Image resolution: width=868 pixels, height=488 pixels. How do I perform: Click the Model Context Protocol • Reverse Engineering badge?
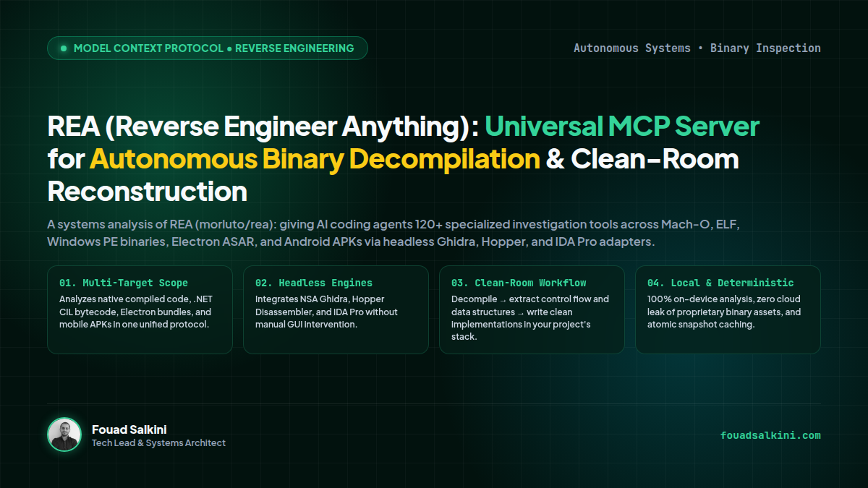pos(208,48)
